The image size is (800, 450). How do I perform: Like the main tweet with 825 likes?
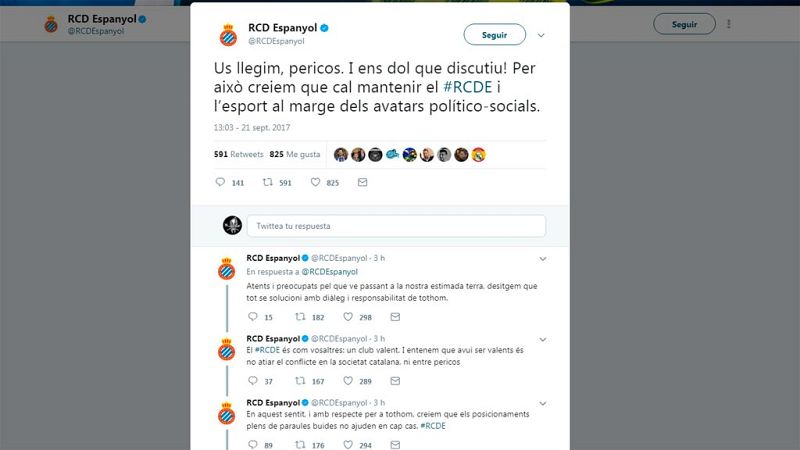(x=315, y=182)
